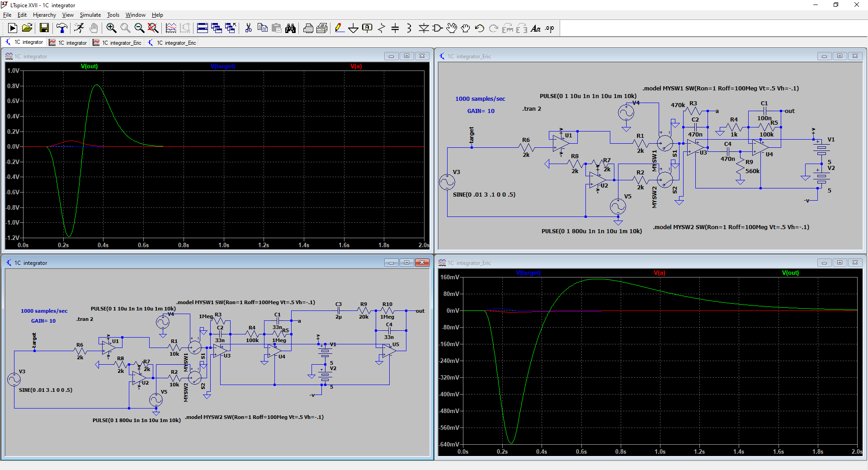Screen dimensions: 868x470
Task: Click the SPICE directive .op icon
Action: click(549, 28)
